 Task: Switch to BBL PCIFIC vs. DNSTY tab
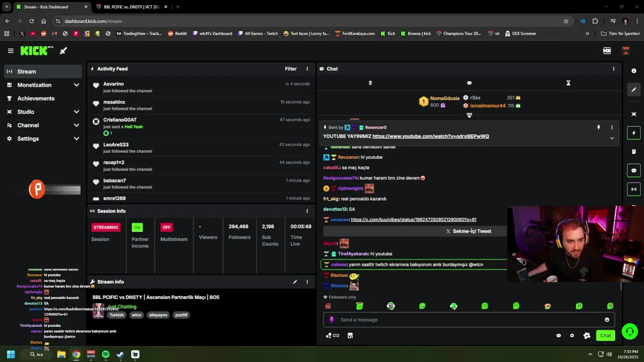(x=132, y=7)
